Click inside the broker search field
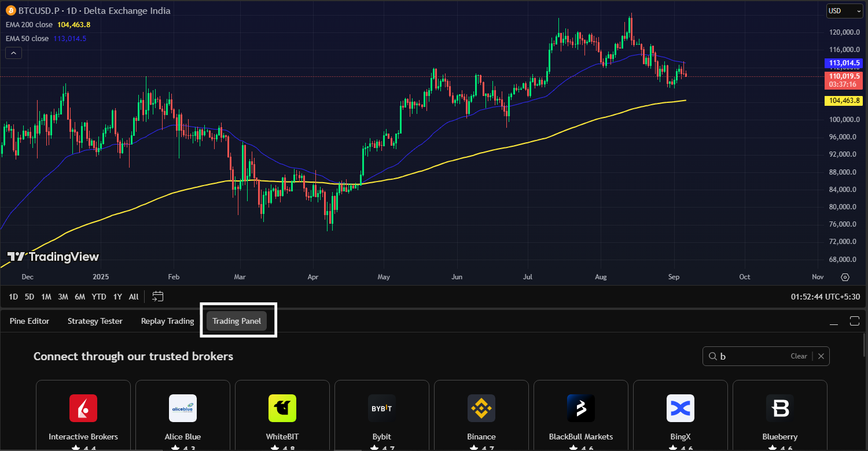868x451 pixels. click(x=752, y=356)
